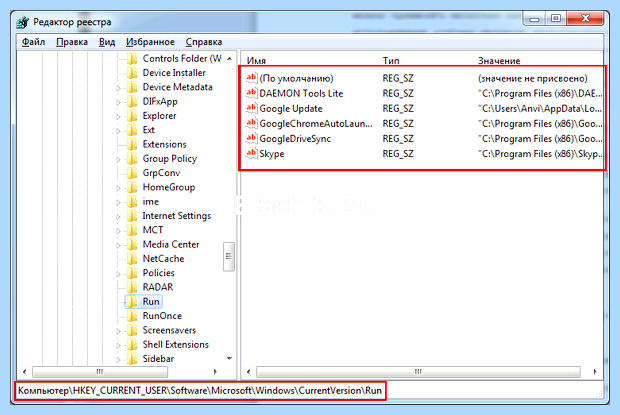Open the Правка menu
Image resolution: width=620 pixels, height=415 pixels.
point(72,42)
